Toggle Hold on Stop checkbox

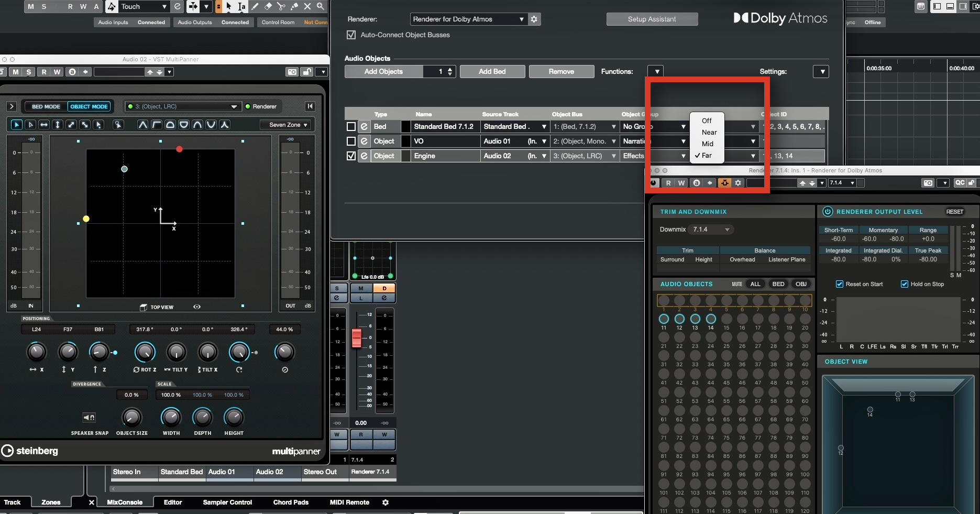(905, 284)
